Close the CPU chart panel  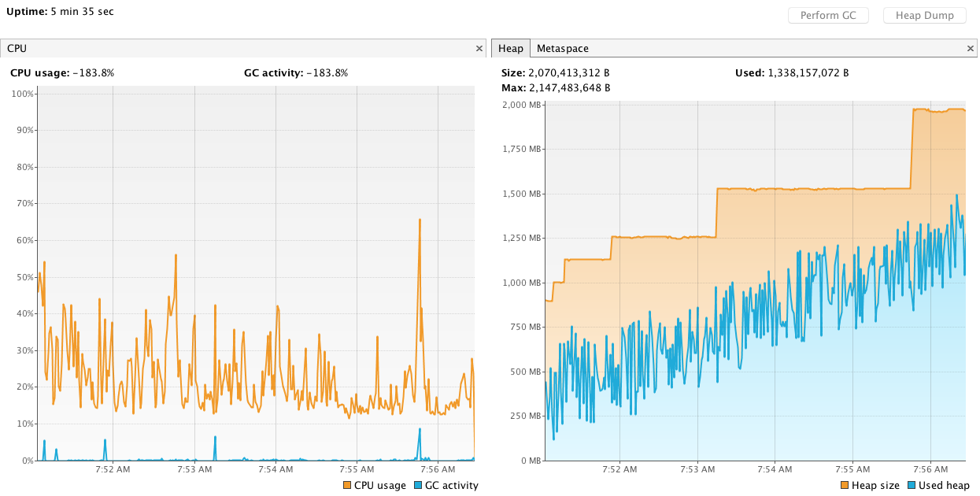(479, 48)
